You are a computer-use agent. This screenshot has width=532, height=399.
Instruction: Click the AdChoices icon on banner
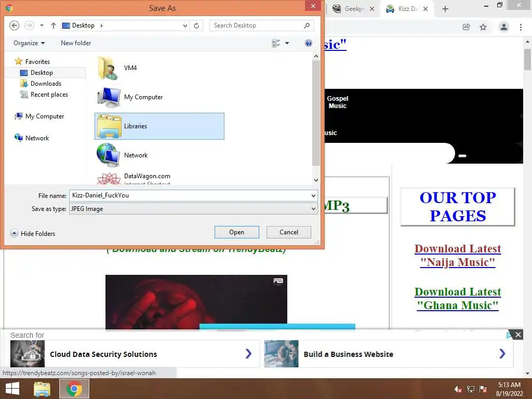point(509,335)
